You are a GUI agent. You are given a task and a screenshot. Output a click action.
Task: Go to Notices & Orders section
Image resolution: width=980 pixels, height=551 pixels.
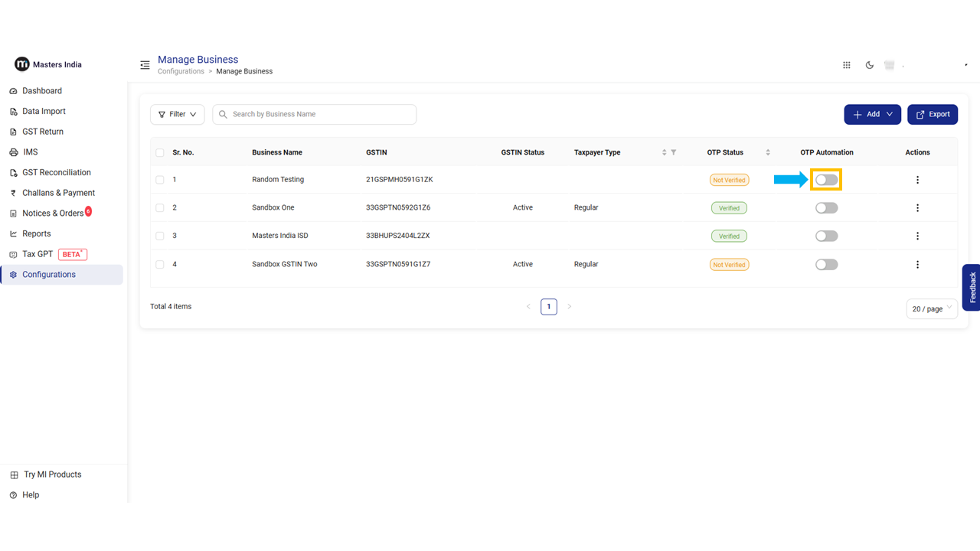pos(52,214)
